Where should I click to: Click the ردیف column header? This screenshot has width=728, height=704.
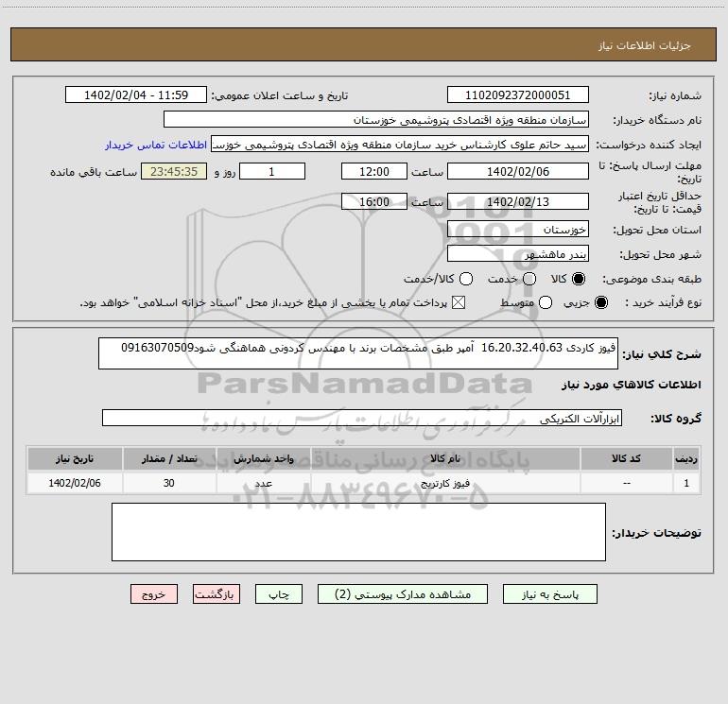686,458
